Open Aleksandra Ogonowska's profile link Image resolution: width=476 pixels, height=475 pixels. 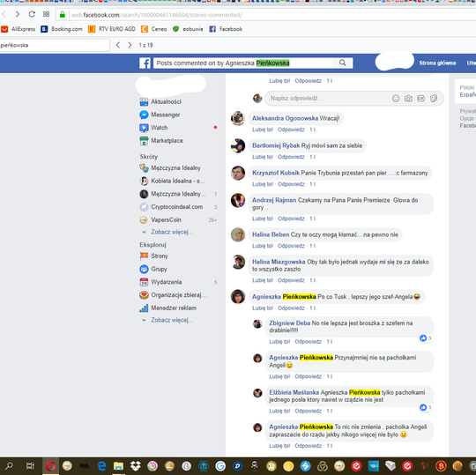click(x=285, y=118)
